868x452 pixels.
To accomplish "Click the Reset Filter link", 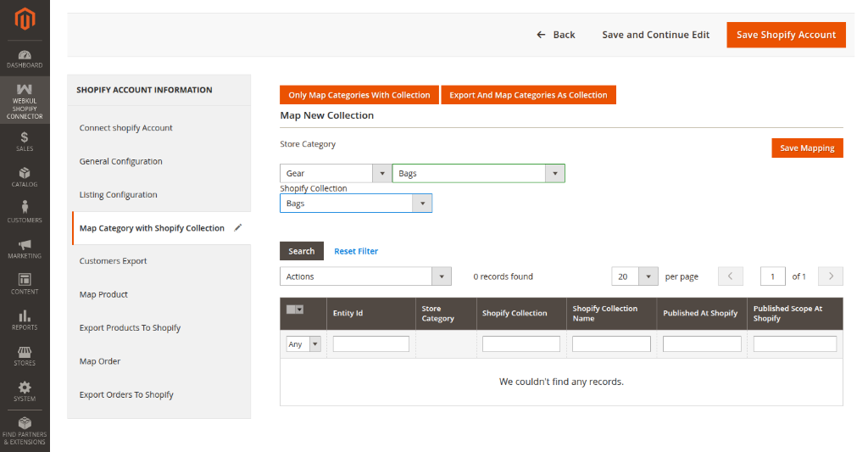I will pos(356,251).
